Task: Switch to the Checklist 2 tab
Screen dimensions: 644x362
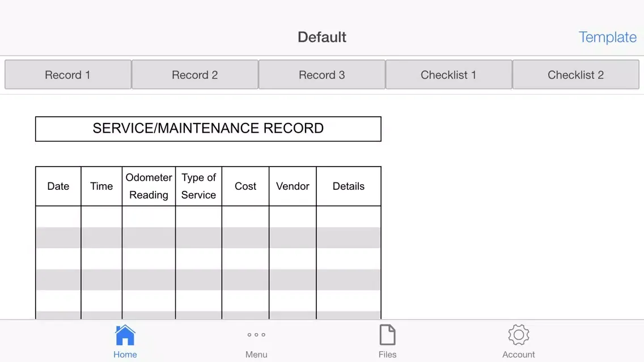Action: [x=575, y=75]
